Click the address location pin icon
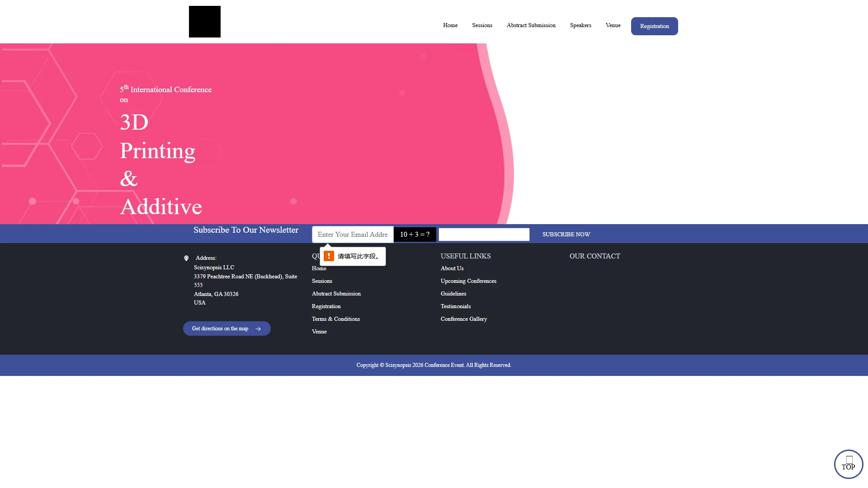Image resolution: width=868 pixels, height=488 pixels. point(186,258)
